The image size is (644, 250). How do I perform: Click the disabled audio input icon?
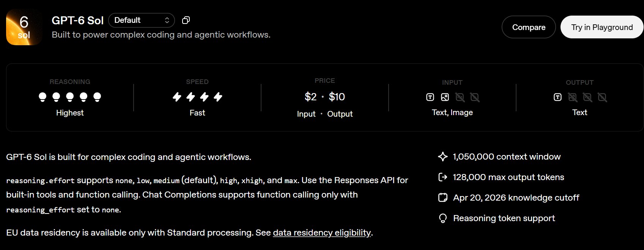[460, 97]
